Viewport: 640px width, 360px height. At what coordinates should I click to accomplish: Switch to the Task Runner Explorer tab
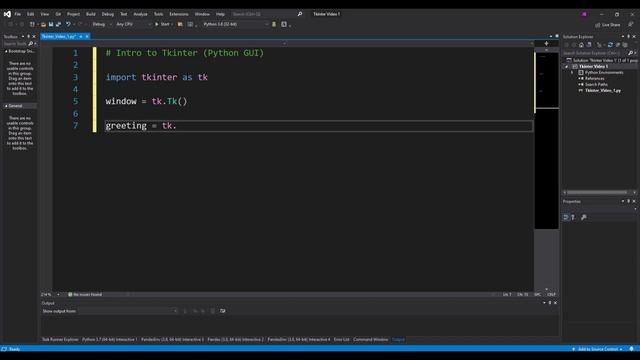(60, 339)
